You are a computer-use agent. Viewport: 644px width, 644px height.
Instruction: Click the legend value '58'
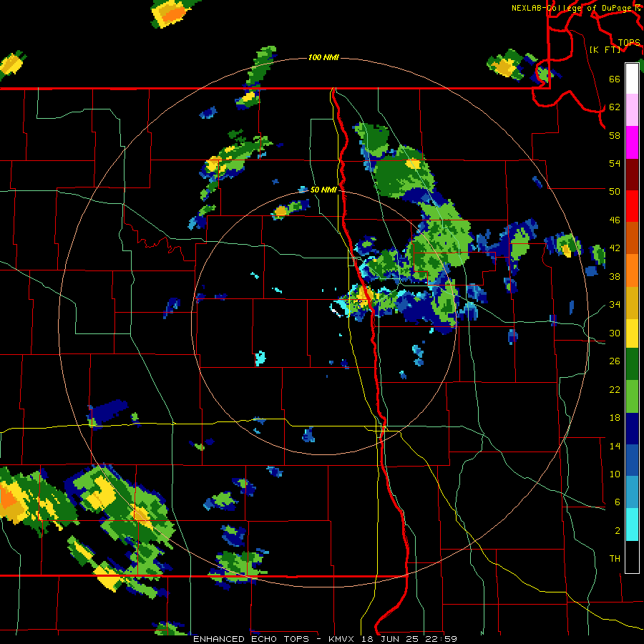point(615,135)
